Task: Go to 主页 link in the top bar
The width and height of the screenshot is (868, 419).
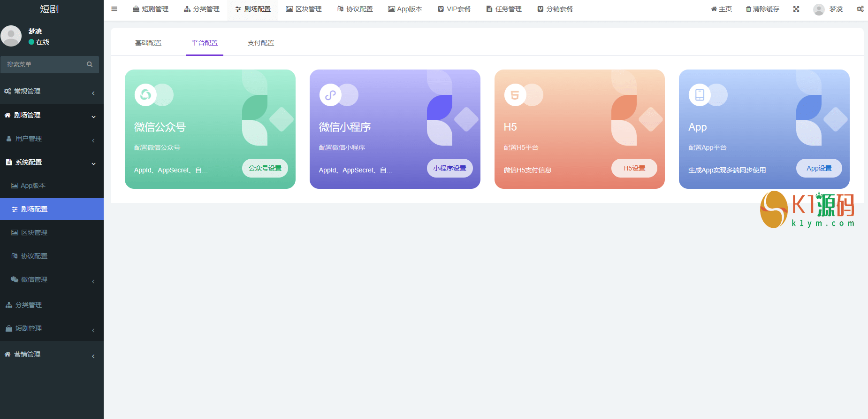Action: point(721,9)
